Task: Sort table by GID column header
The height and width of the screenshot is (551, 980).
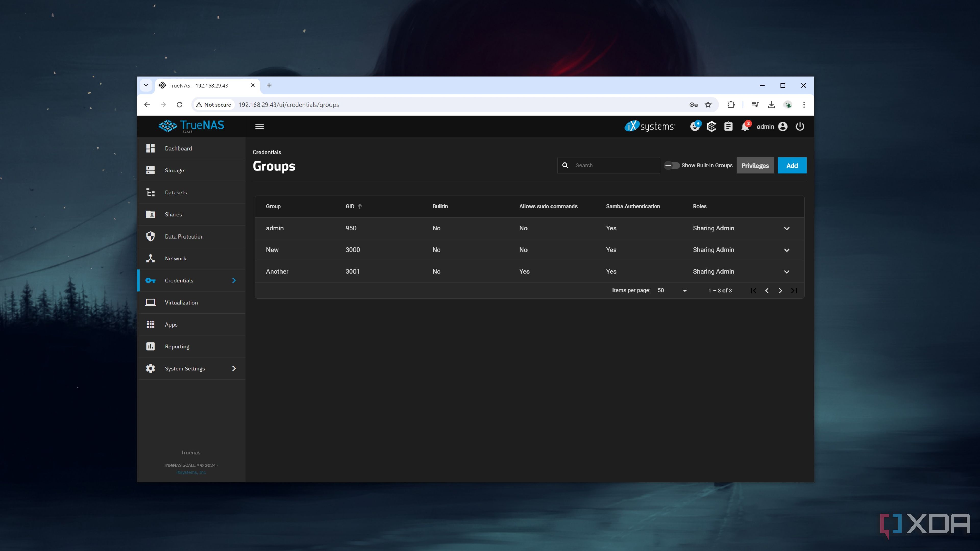Action: (x=350, y=206)
